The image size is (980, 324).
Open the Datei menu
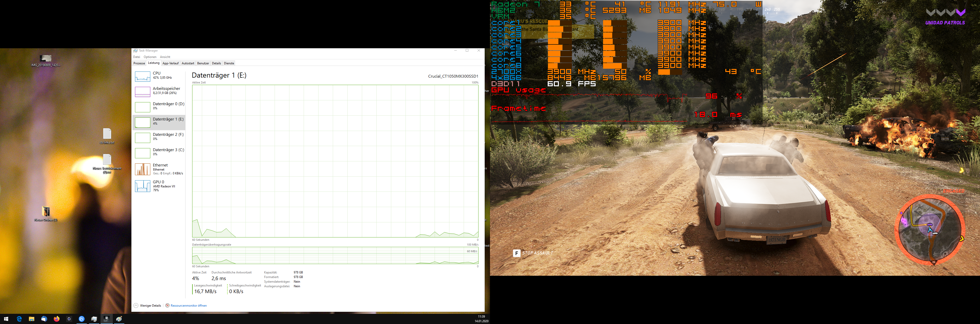point(137,57)
